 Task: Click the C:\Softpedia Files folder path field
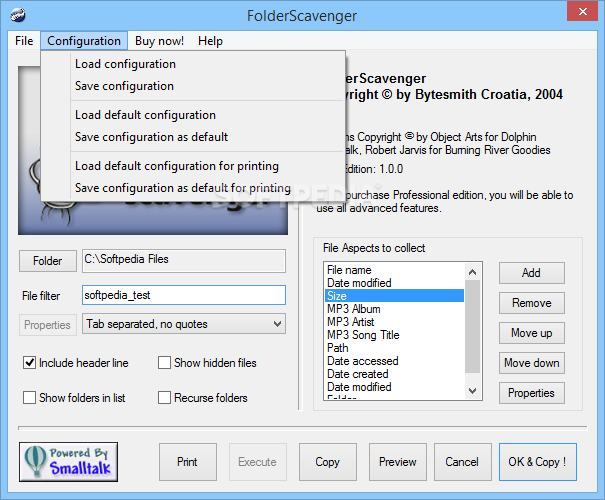pyautogui.click(x=184, y=261)
